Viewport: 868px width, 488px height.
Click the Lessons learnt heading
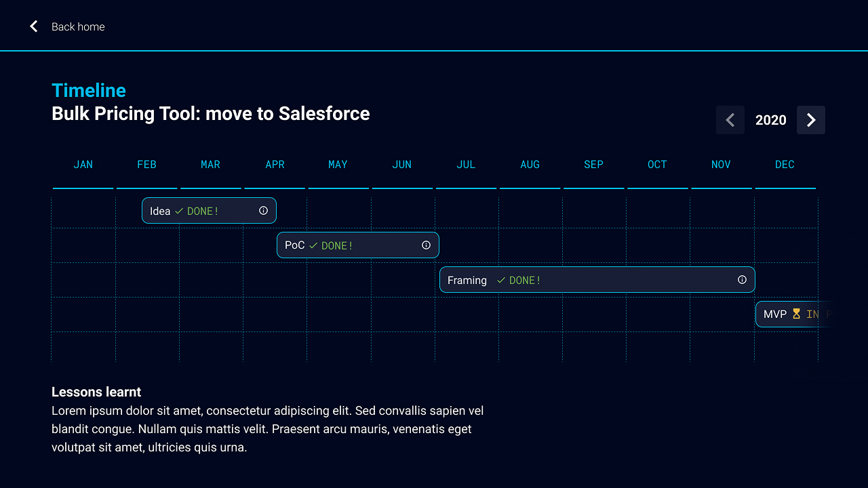(96, 392)
